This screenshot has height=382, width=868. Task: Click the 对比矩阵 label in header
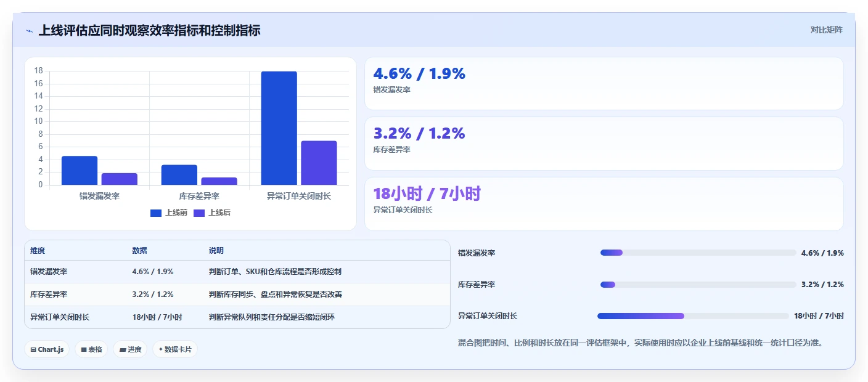(x=826, y=30)
